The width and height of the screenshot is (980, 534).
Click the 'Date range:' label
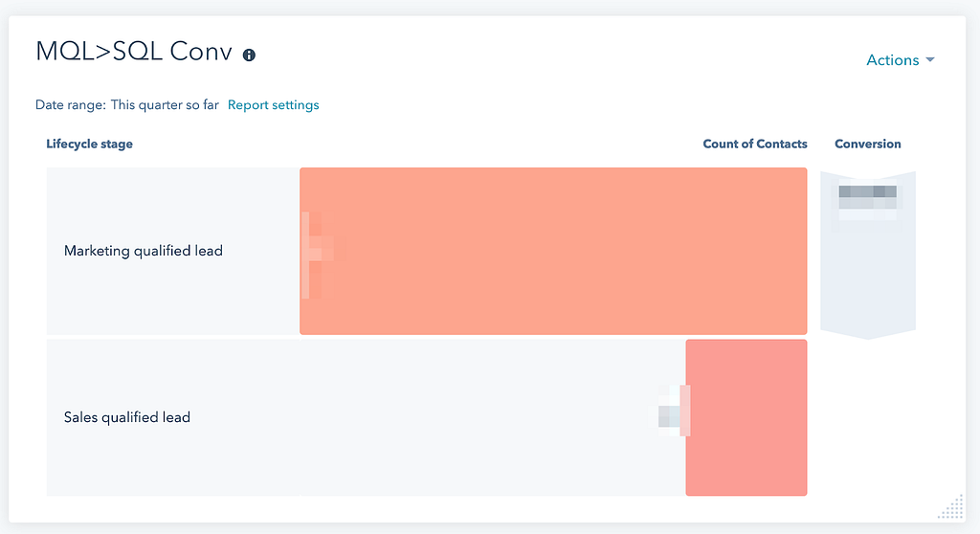click(x=70, y=105)
